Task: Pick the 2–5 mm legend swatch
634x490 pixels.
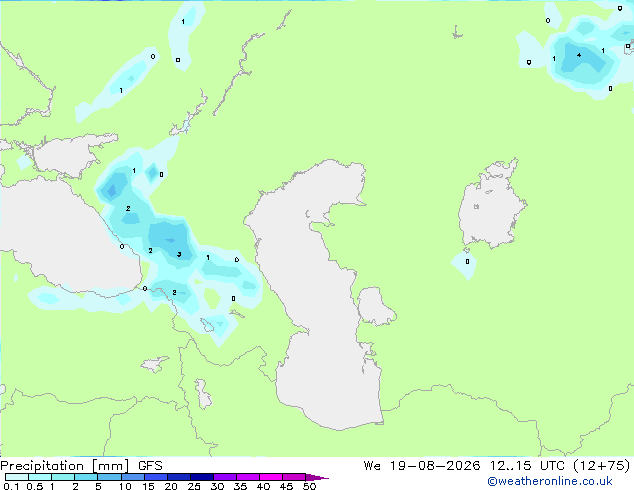Action: tap(86, 477)
